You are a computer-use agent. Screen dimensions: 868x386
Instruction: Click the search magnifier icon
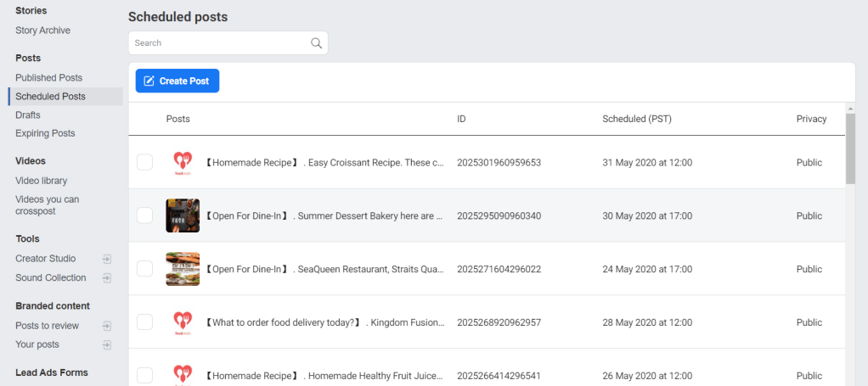coord(316,43)
